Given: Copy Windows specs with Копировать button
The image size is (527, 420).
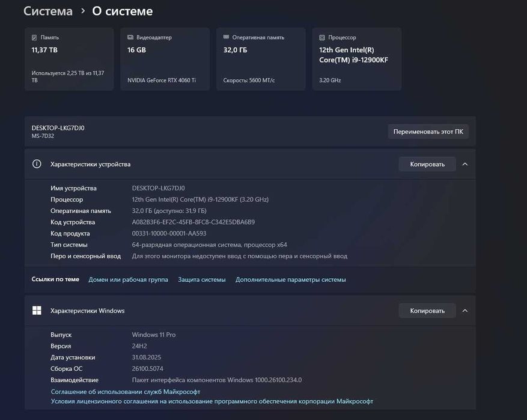Looking at the screenshot, I should tap(427, 311).
